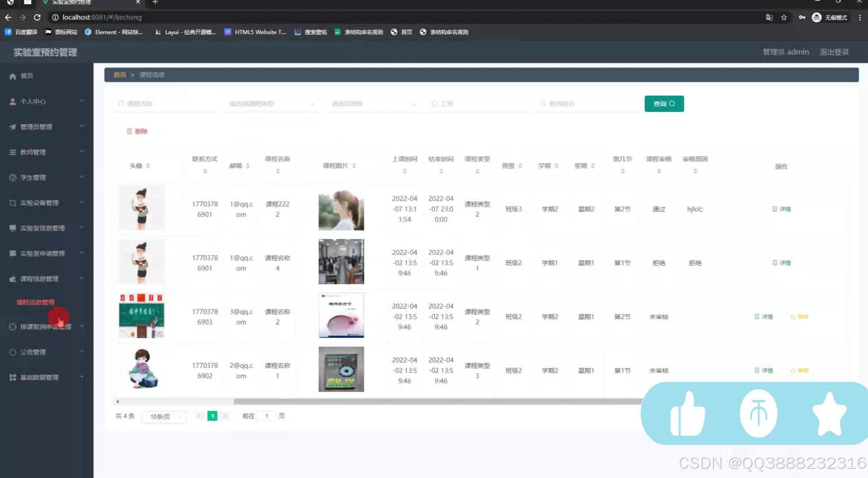The width and height of the screenshot is (868, 478).
Task: Toggle sort on 学期 column
Action: tap(557, 166)
